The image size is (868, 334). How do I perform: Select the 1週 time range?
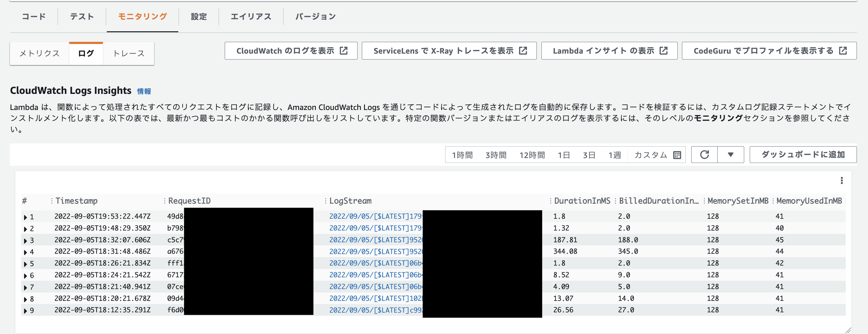pos(614,155)
